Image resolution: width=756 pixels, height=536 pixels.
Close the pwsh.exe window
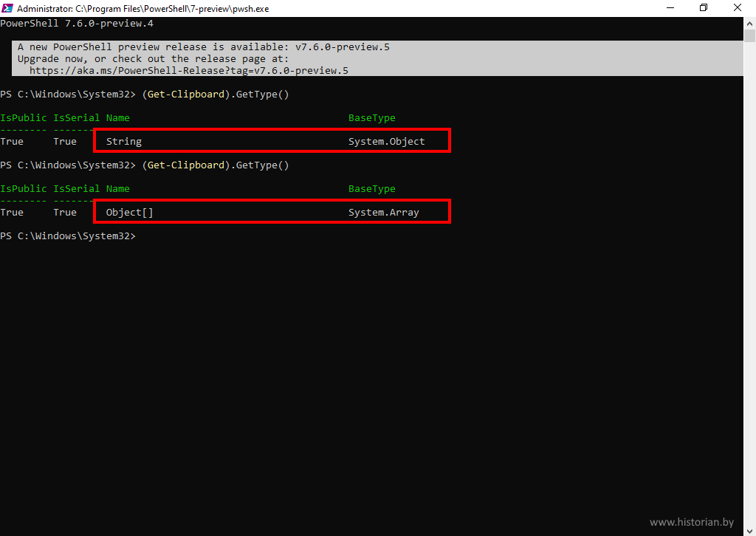738,8
